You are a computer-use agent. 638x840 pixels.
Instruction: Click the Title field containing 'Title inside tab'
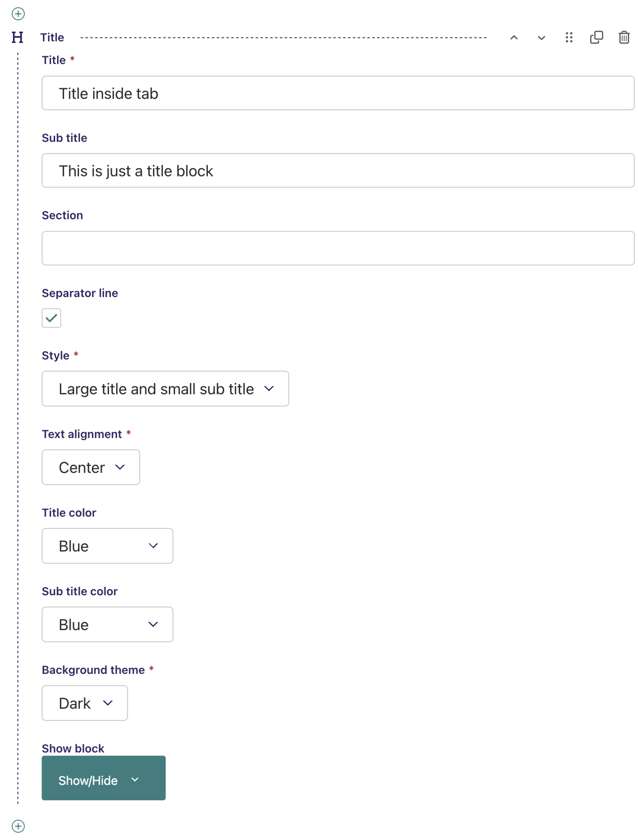click(x=338, y=93)
